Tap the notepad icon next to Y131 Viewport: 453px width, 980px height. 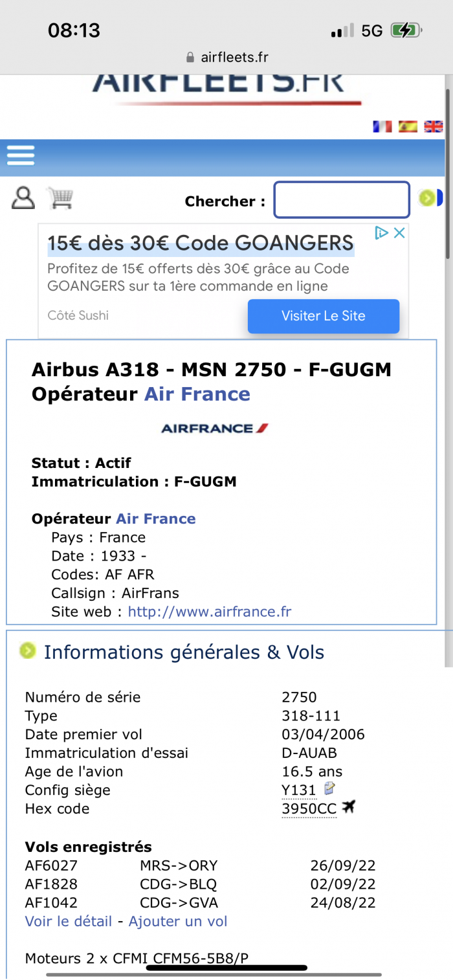(329, 788)
